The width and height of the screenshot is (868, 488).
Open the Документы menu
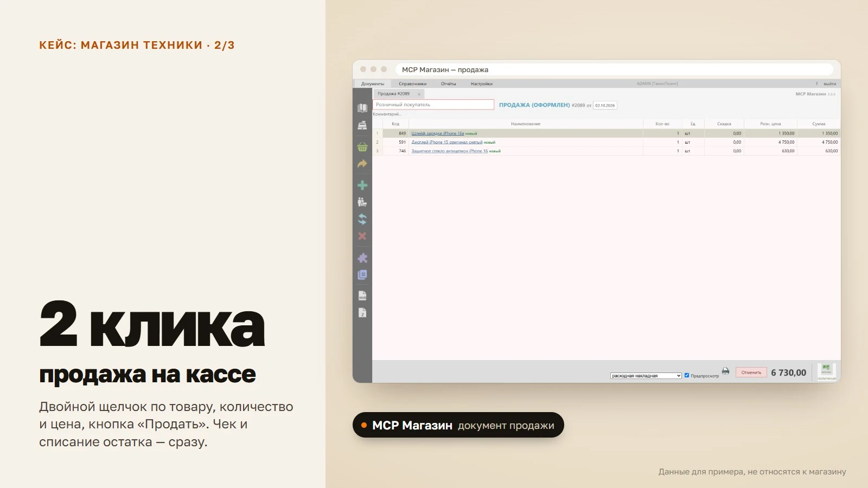373,84
